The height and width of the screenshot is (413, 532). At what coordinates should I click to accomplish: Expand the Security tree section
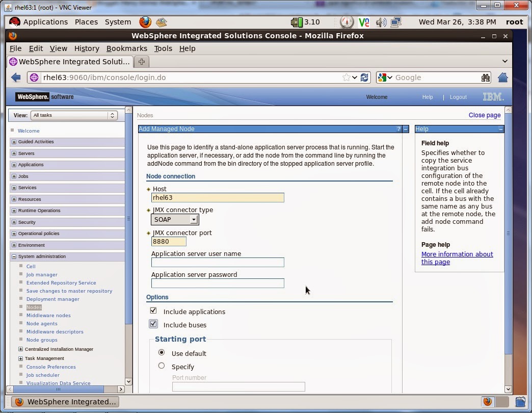pos(14,222)
